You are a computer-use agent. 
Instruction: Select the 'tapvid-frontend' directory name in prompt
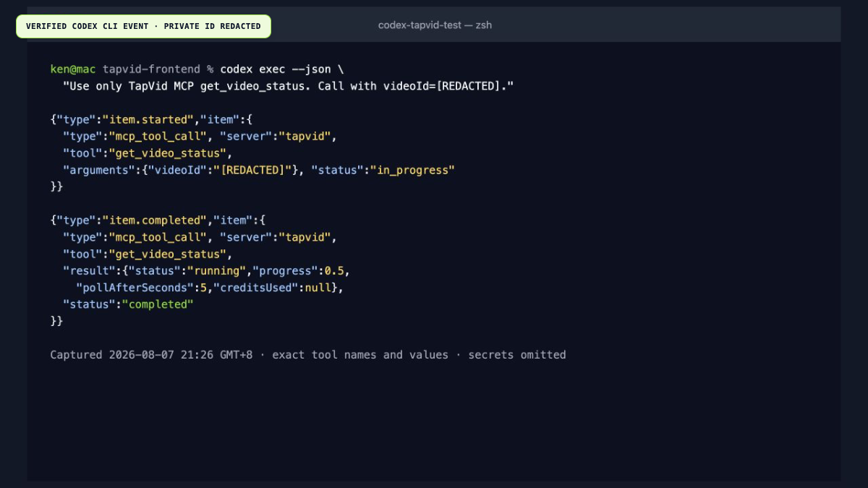tap(151, 69)
